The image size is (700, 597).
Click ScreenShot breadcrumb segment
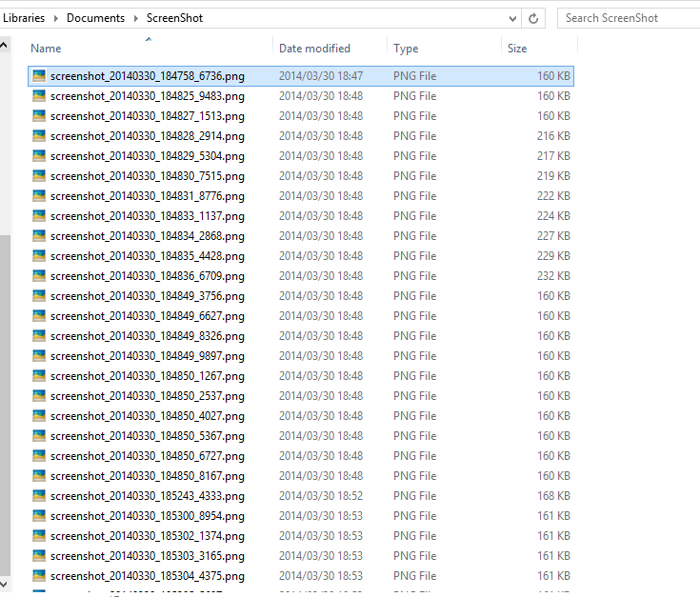(174, 18)
